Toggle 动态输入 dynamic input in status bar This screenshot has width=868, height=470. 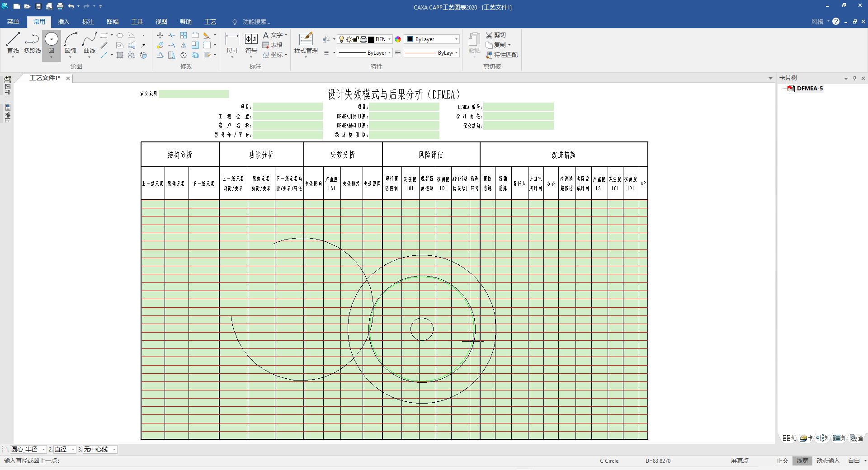828,461
